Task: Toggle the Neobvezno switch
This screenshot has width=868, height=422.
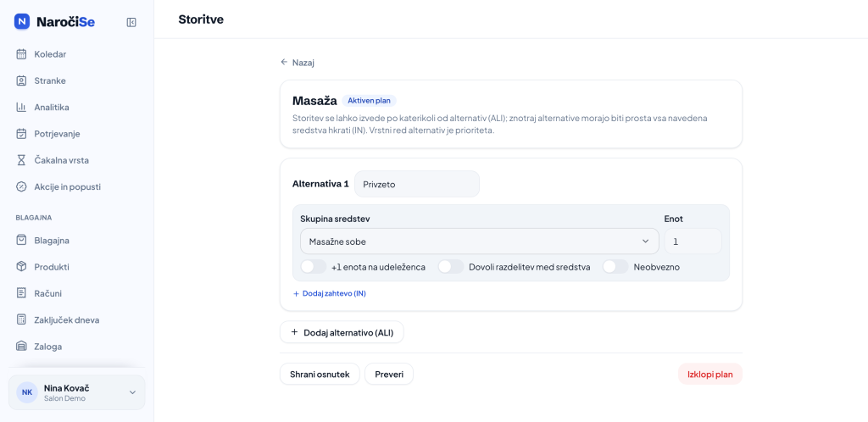Action: 615,267
